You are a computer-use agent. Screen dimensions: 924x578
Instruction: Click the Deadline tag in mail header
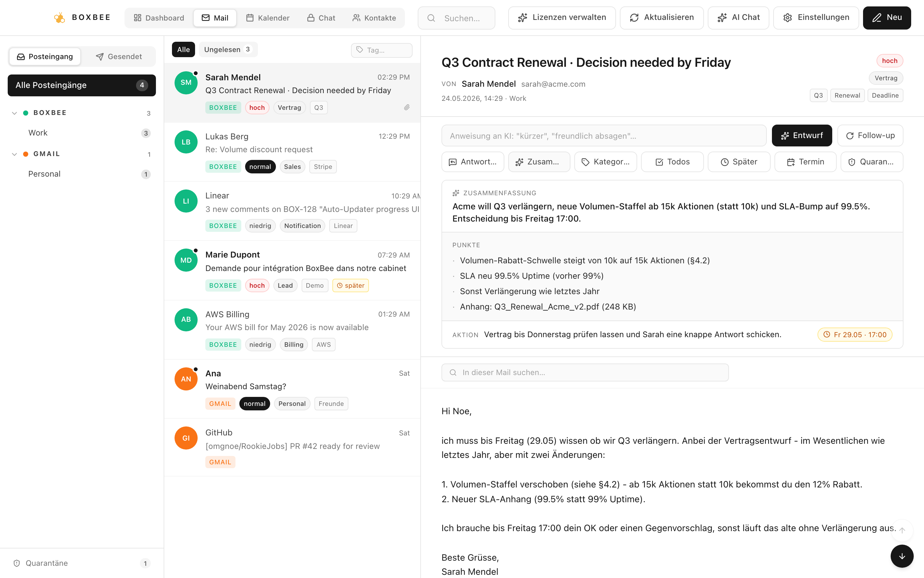pos(885,95)
